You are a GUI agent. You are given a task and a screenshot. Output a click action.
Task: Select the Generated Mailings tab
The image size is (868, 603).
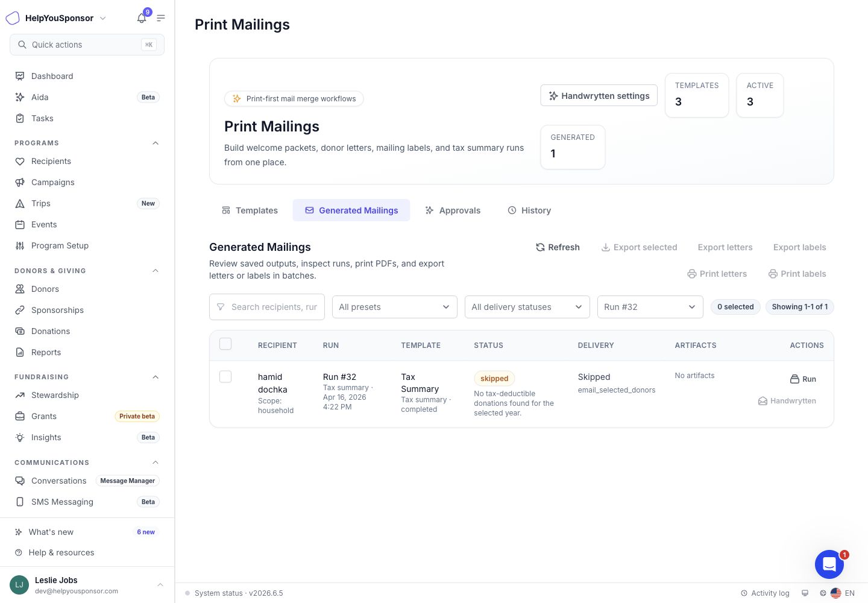[x=351, y=210]
